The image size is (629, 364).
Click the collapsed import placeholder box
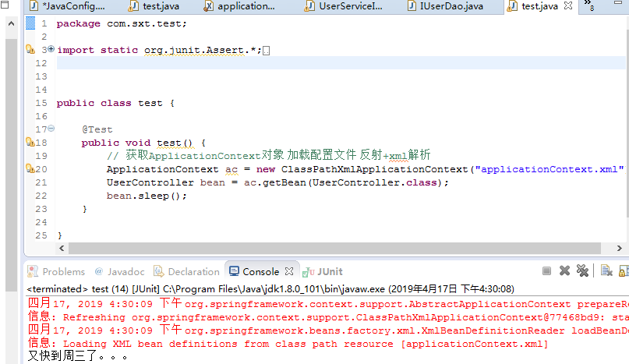[266, 51]
